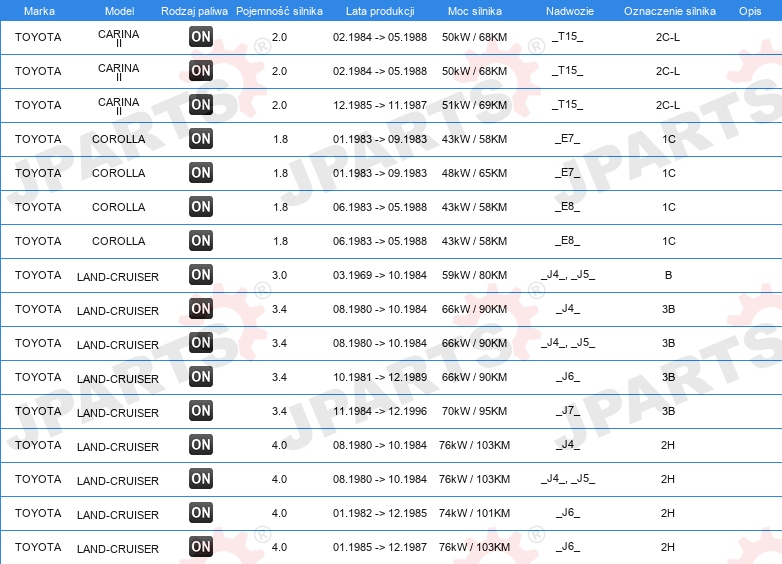782x564 pixels.
Task: Select the 59kW / 80KM power cell
Action: point(474,275)
